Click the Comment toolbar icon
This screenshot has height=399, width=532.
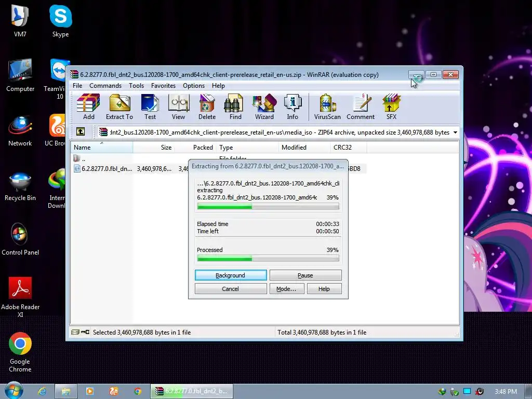361,107
